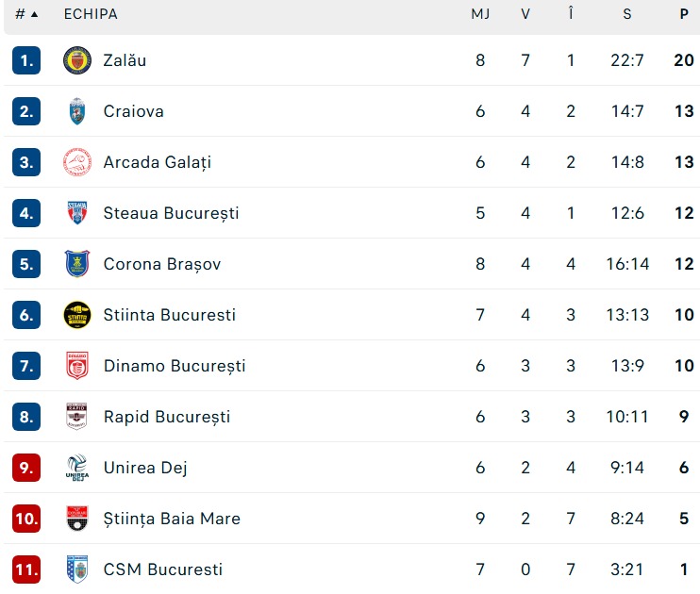This screenshot has height=594, width=700.
Task: Click the Craiova team crest icon
Action: [77, 111]
